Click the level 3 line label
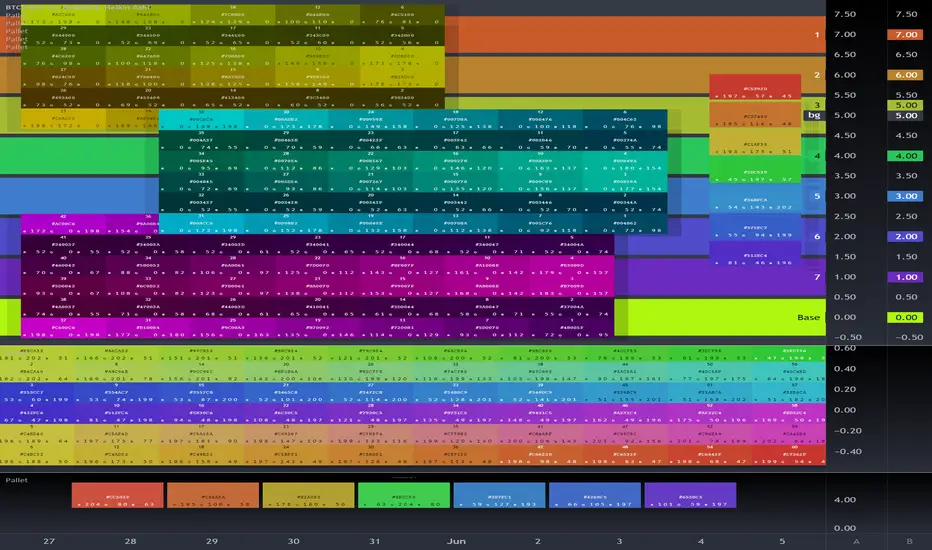932x550 pixels. (817, 105)
